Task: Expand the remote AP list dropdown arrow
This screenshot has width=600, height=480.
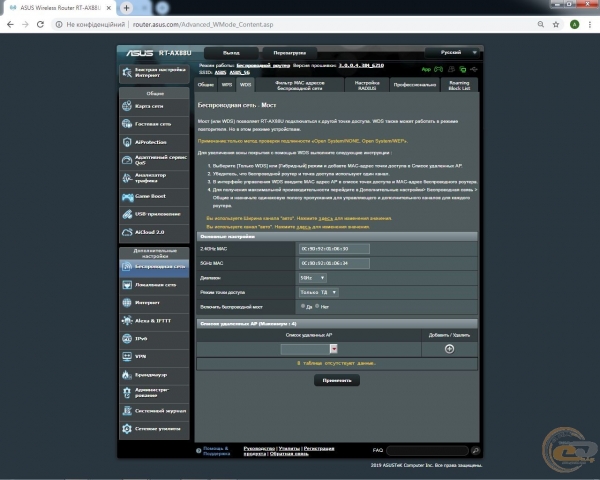Action: point(334,349)
